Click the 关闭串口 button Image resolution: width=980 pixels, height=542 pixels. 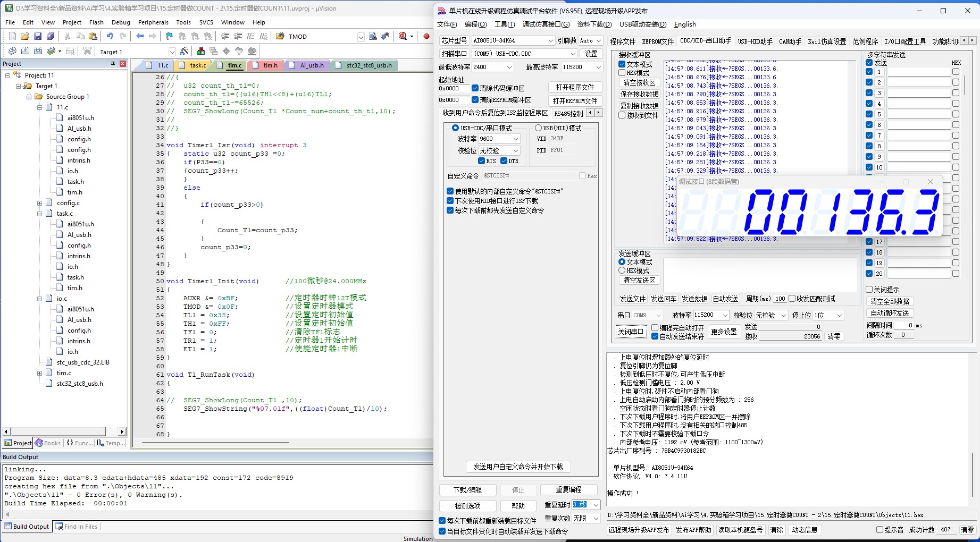(x=631, y=332)
